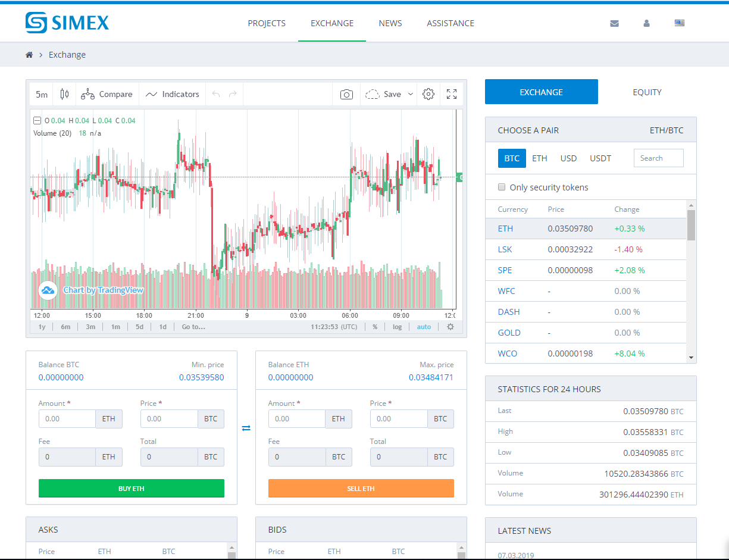Select the USDT market tab
Screen dimensions: 729x560
coord(600,158)
